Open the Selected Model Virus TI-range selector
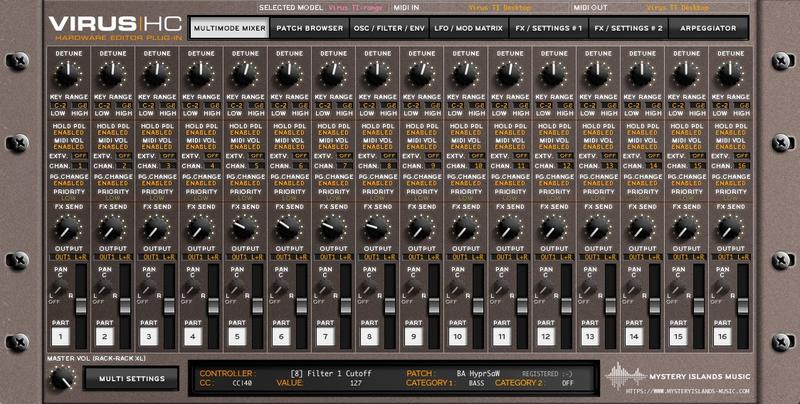 358,8
